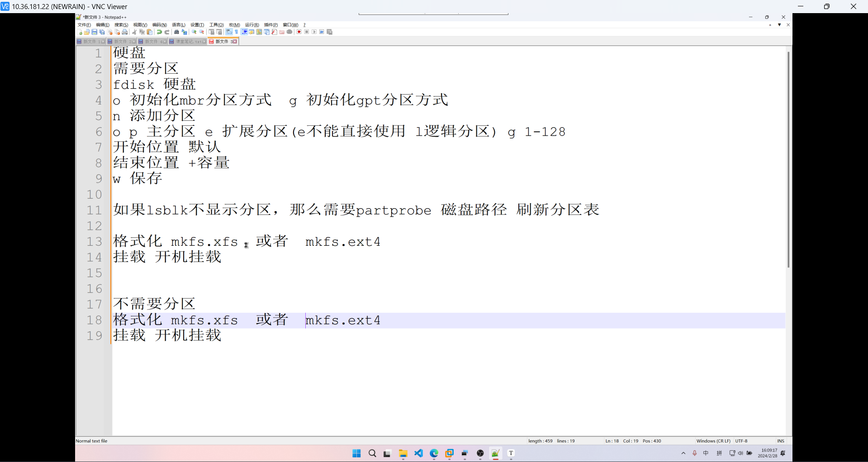Toggle INS insert mode in status bar
Image resolution: width=868 pixels, height=462 pixels.
tap(781, 441)
